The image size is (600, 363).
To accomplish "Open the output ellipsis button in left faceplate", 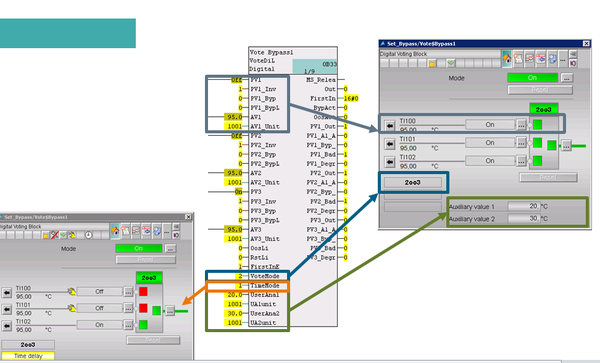I will (170, 310).
